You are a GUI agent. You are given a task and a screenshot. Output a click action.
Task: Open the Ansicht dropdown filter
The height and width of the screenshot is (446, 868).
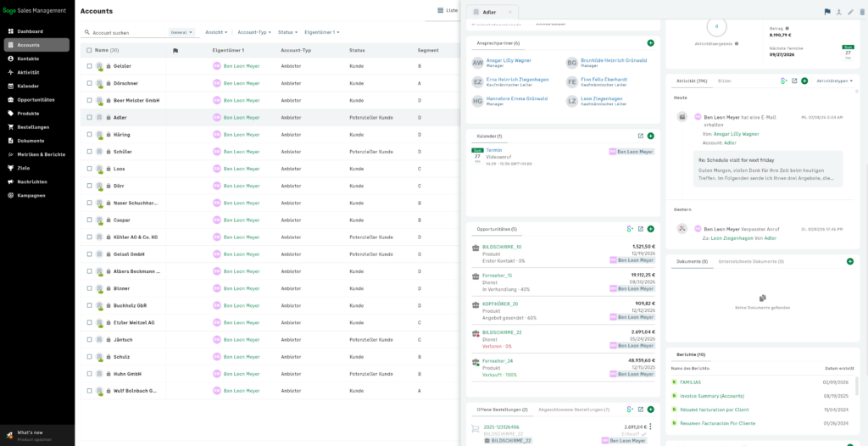coord(216,32)
